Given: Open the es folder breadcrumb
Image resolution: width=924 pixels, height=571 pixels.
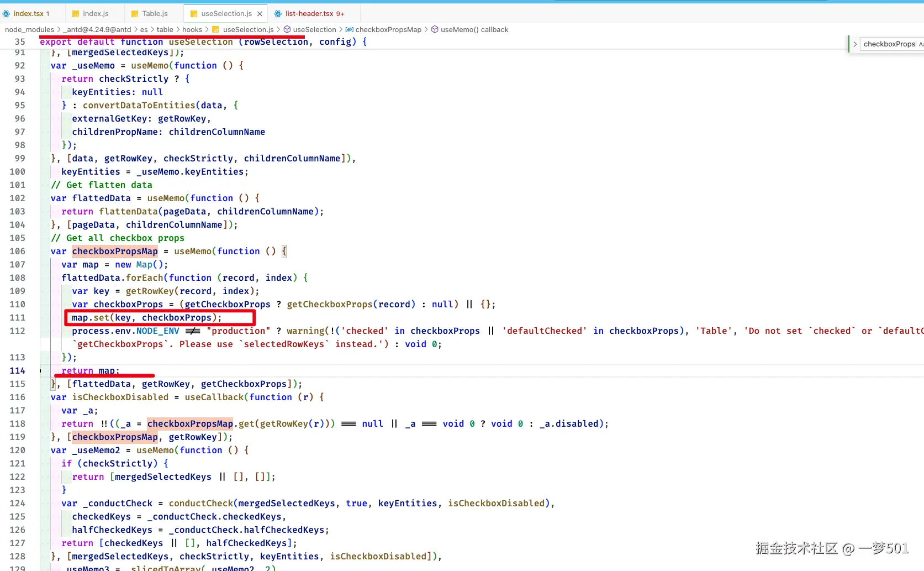Looking at the screenshot, I should [144, 30].
